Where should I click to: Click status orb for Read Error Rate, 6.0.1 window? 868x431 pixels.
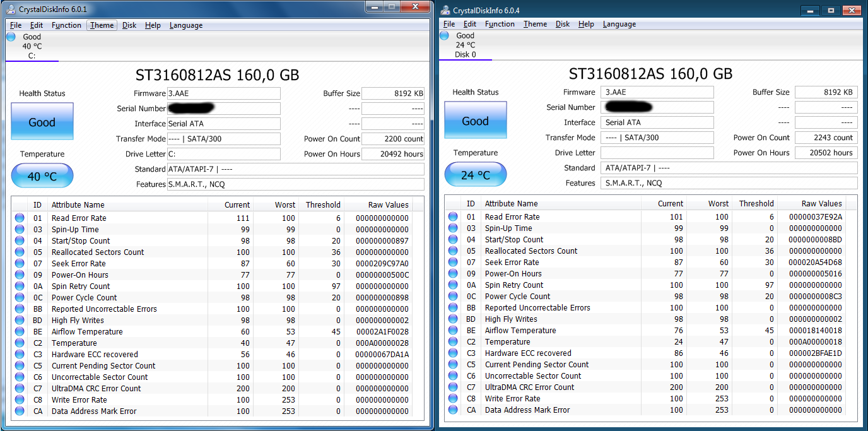(x=20, y=218)
